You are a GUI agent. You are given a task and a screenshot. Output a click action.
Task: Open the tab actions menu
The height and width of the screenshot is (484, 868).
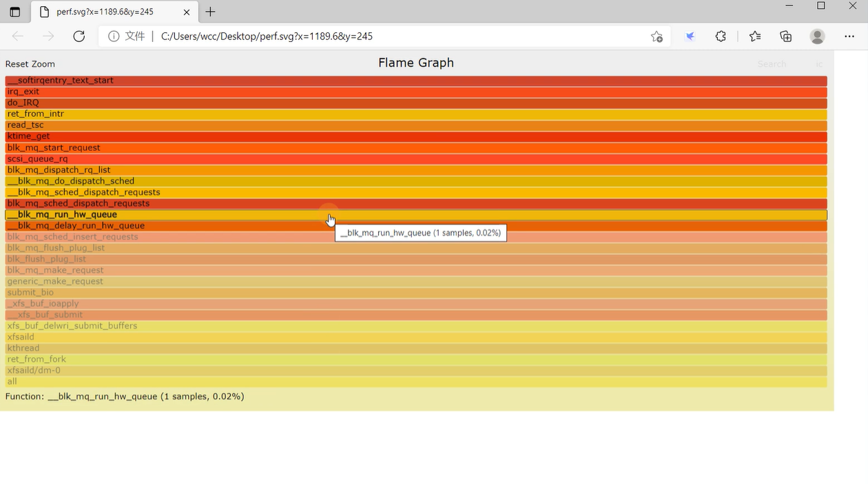[15, 12]
